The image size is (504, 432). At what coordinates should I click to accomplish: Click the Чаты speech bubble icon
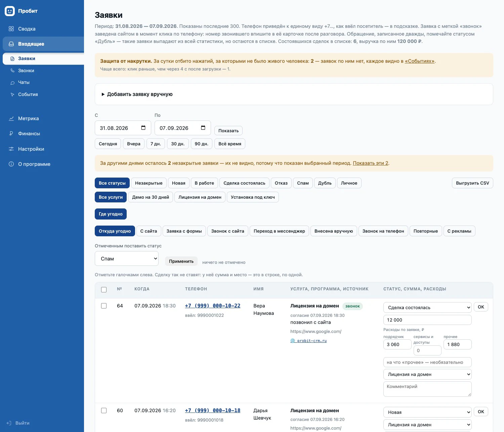coord(12,83)
